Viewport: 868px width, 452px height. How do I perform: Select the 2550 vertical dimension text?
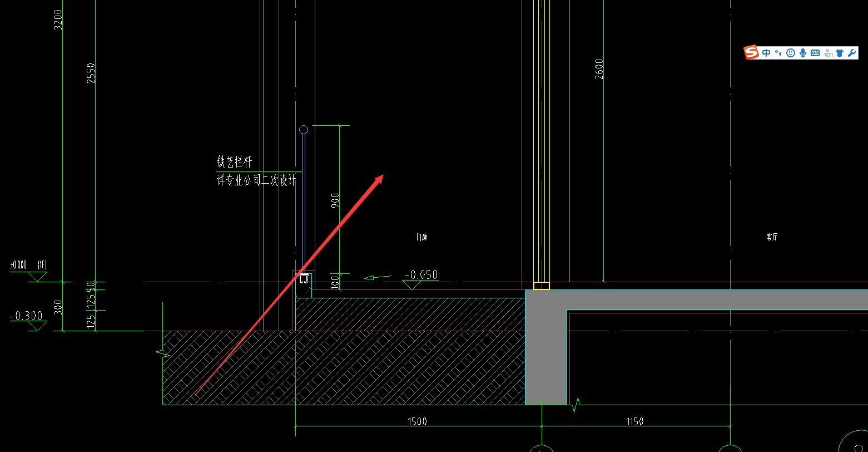pyautogui.click(x=91, y=73)
